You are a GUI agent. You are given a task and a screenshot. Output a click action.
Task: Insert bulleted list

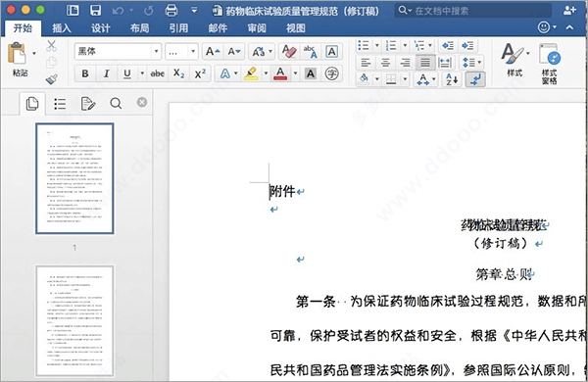[364, 46]
